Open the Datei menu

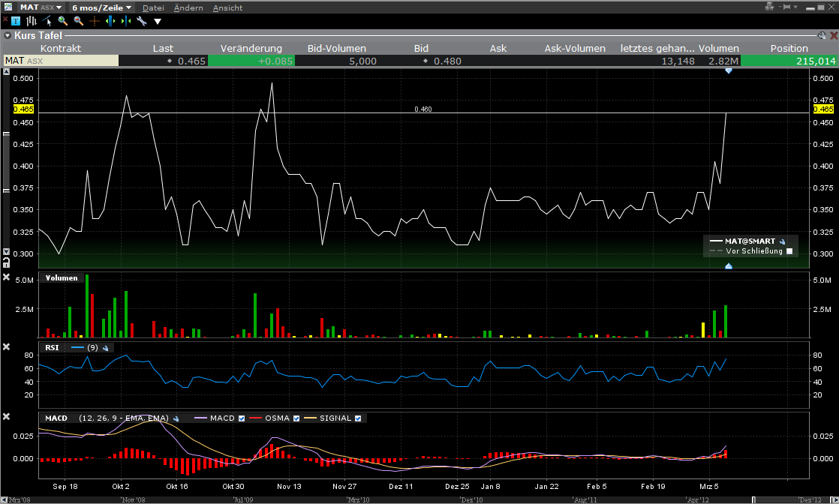tap(153, 7)
